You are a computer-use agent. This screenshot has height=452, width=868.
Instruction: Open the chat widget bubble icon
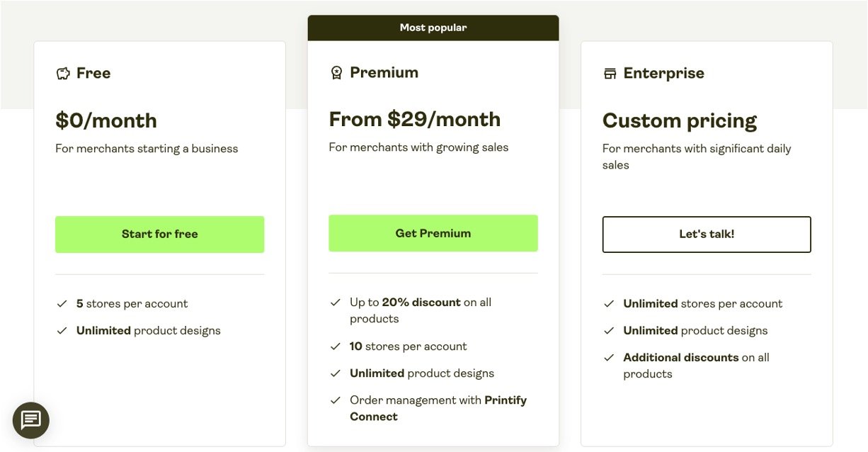coord(31,420)
